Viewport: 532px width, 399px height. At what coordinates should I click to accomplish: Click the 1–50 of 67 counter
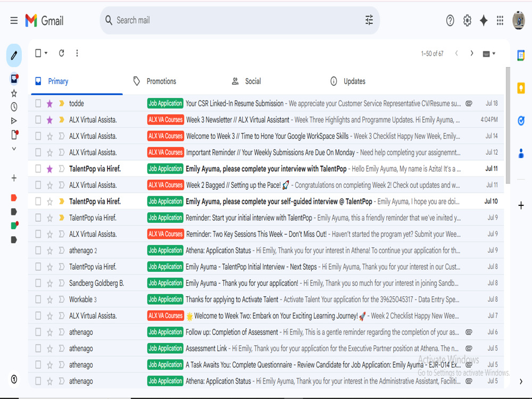(x=432, y=54)
